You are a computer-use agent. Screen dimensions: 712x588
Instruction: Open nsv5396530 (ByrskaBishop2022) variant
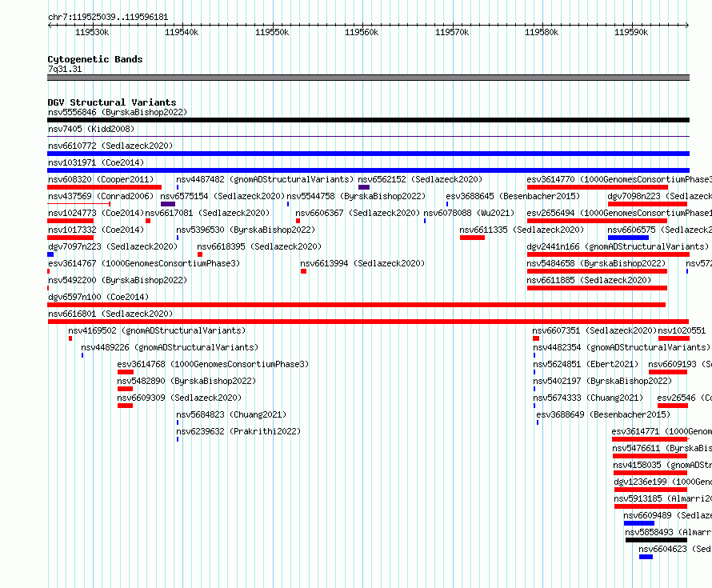(x=246, y=230)
